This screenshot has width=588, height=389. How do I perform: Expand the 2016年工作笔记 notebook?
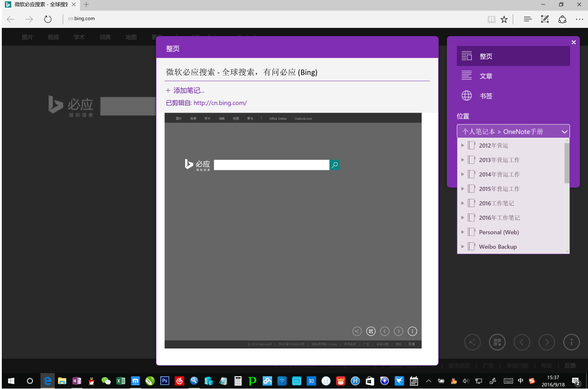462,217
